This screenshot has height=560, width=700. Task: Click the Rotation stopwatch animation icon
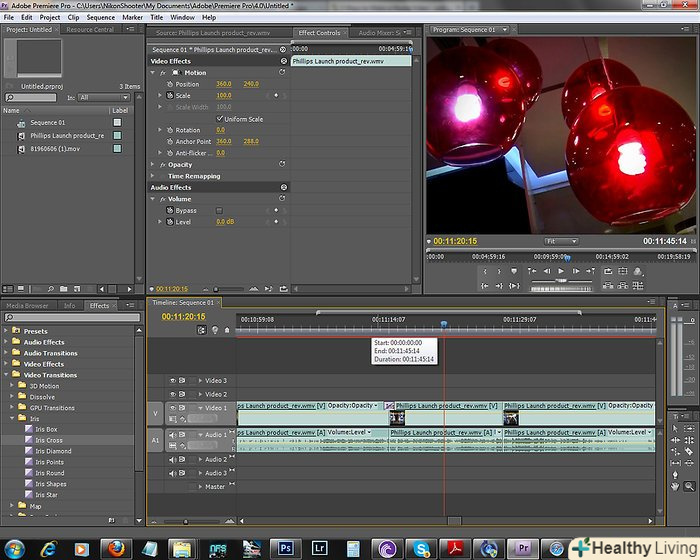[170, 130]
